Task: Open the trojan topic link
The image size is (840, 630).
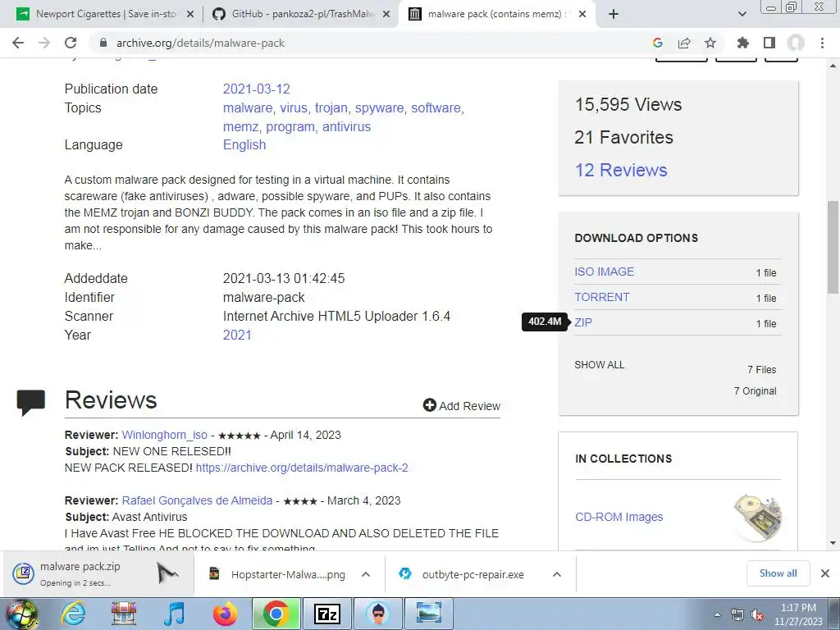Action: [331, 107]
